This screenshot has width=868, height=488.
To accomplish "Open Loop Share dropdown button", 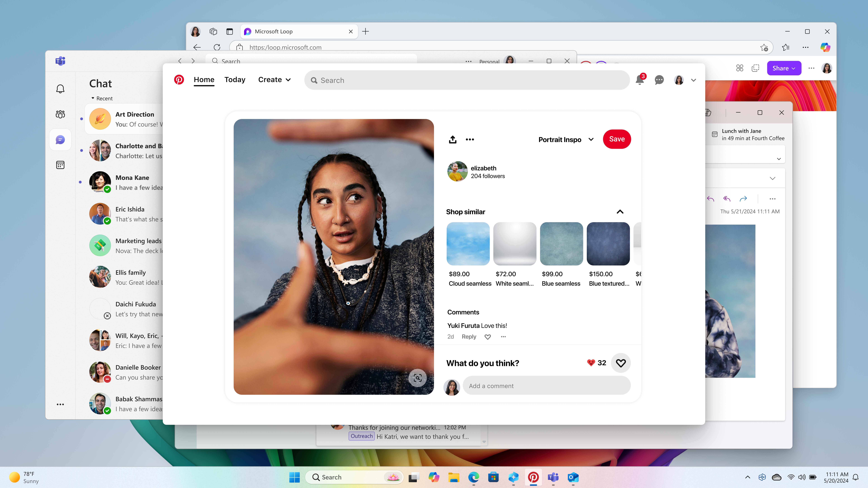I will click(784, 68).
